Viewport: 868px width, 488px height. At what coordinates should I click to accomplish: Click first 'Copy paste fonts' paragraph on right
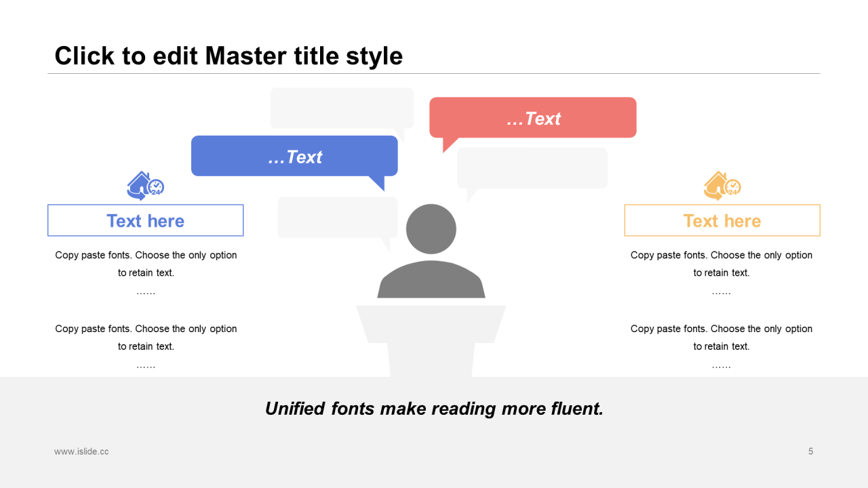722,264
